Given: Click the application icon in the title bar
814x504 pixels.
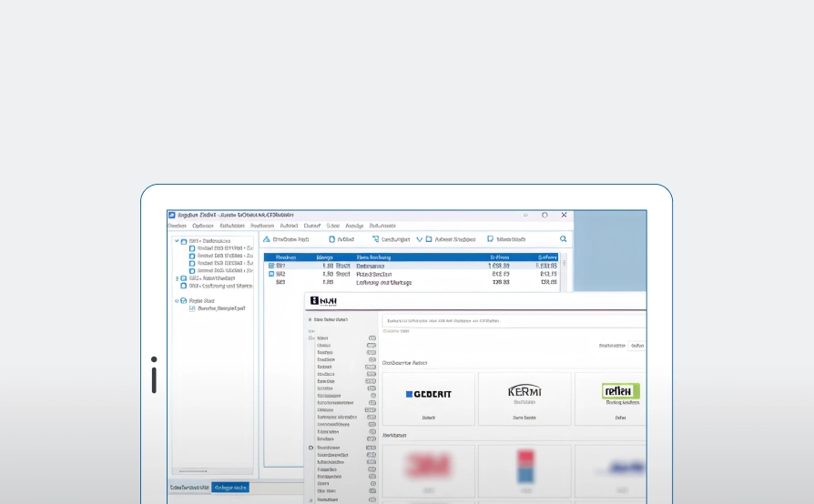Looking at the screenshot, I should pos(171,215).
